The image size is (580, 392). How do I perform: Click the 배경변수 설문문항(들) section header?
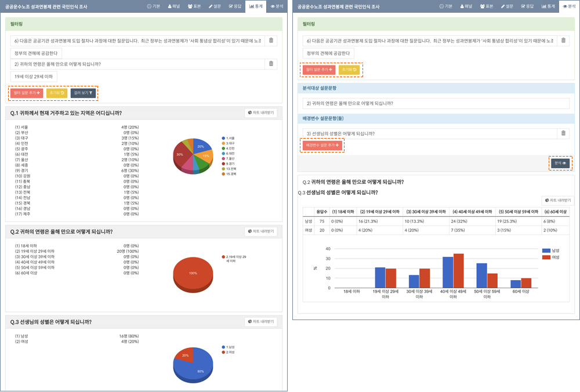(x=436, y=118)
